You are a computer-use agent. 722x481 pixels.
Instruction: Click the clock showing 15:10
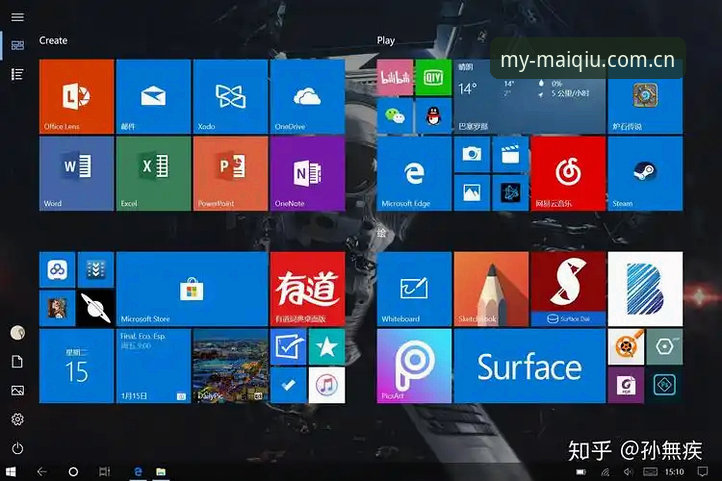[x=674, y=472]
